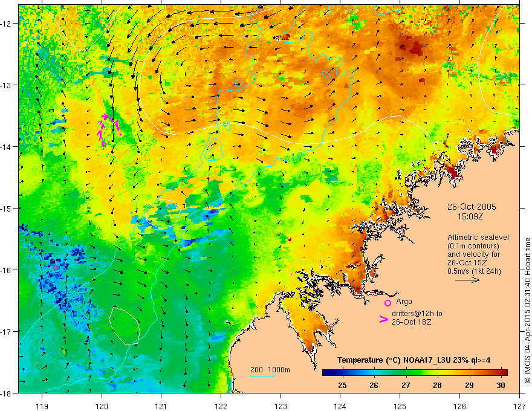Screen dimensions: 532x411
Task: Click the longitude axis label 127
Action: (519, 406)
